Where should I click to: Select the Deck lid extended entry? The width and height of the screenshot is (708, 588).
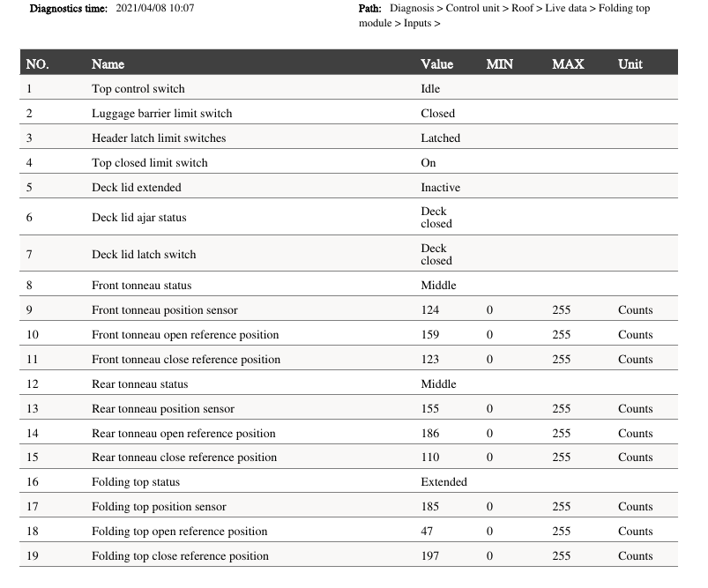coord(137,188)
